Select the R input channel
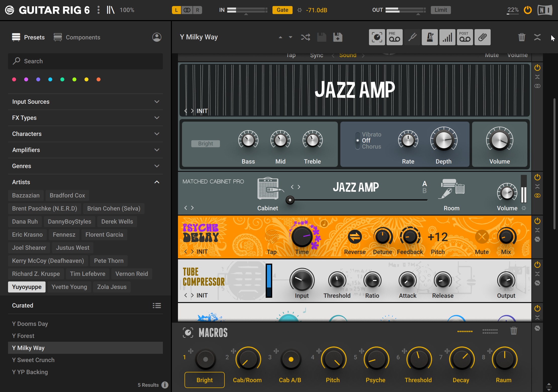 tap(198, 10)
